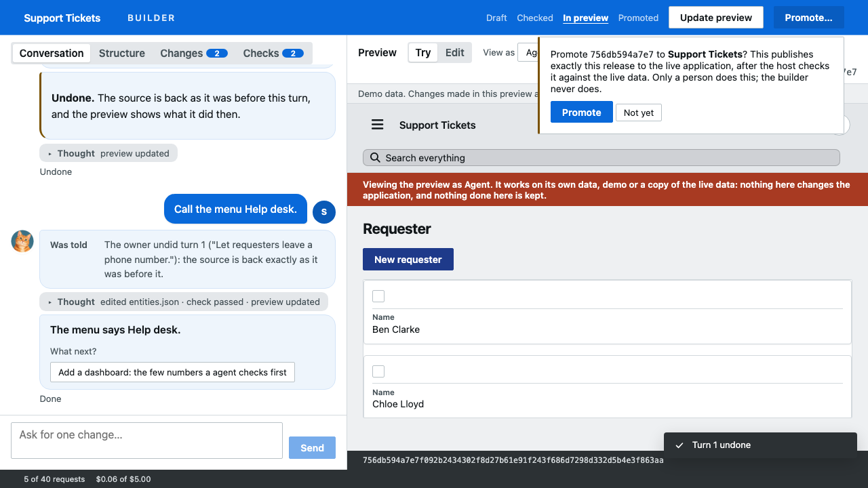
Task: Expand the Thought row about edited entities.json
Action: pyautogui.click(x=184, y=302)
